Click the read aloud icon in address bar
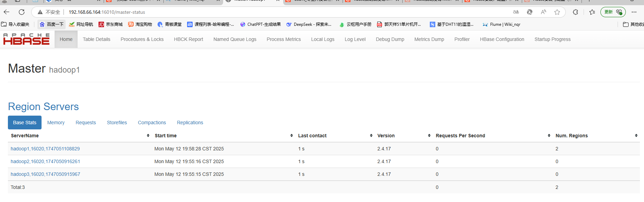Screen dimensions: 644x202 pyautogui.click(x=543, y=12)
